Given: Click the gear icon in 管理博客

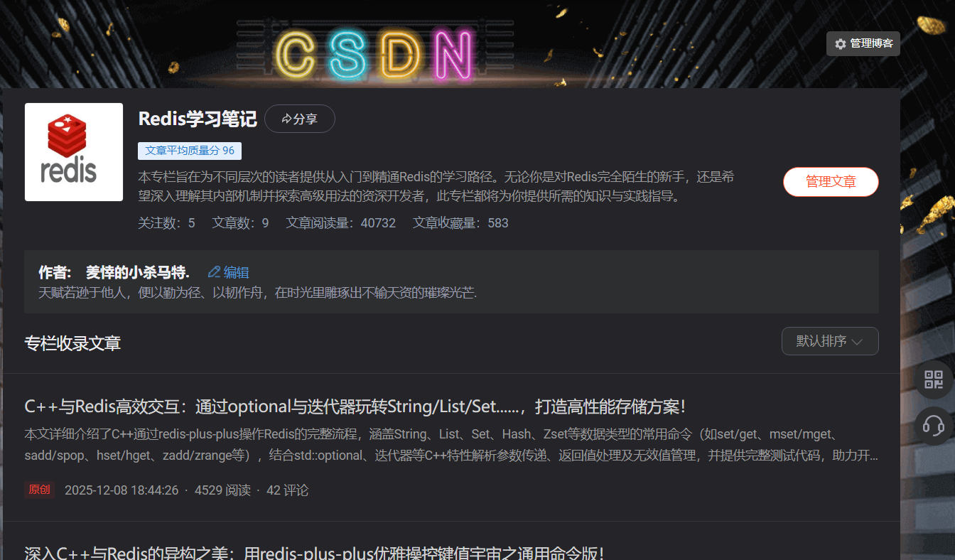Looking at the screenshot, I should tap(841, 44).
